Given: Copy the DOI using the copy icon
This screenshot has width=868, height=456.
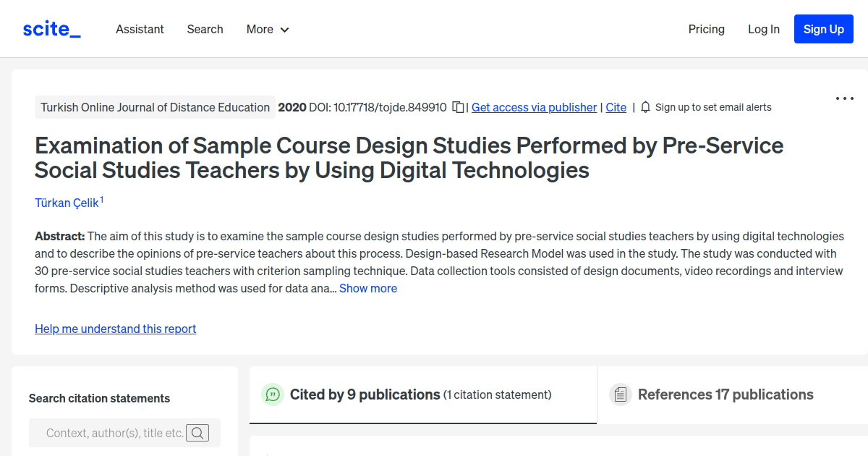Looking at the screenshot, I should click(x=458, y=106).
